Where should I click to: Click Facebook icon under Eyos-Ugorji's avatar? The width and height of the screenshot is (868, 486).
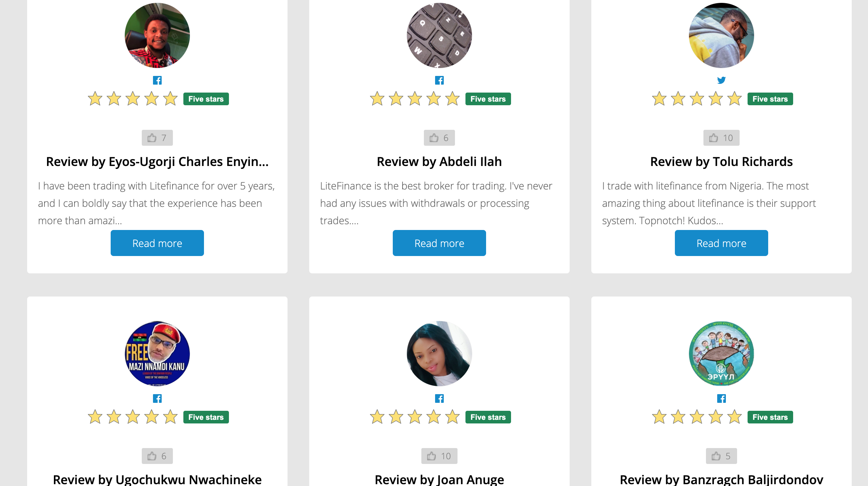coord(157,80)
